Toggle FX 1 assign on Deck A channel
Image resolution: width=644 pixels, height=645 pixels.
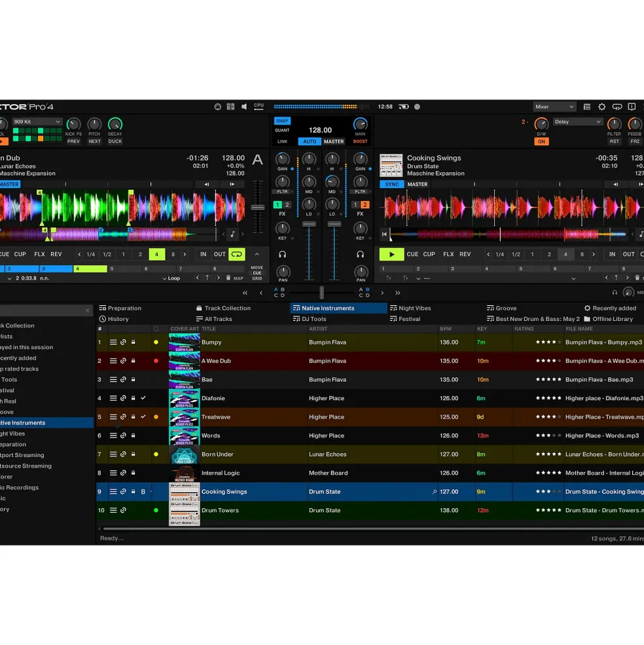pos(277,205)
